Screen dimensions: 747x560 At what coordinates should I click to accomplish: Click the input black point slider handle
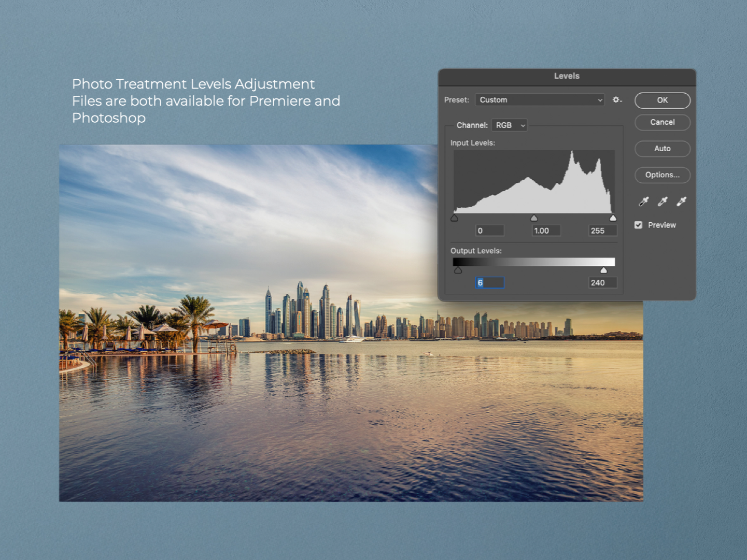[455, 218]
